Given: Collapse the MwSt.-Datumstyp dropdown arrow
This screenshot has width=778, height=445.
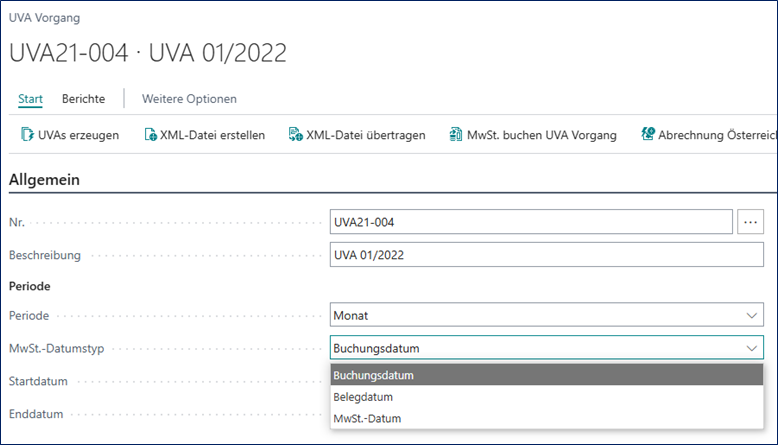Looking at the screenshot, I should tap(751, 348).
